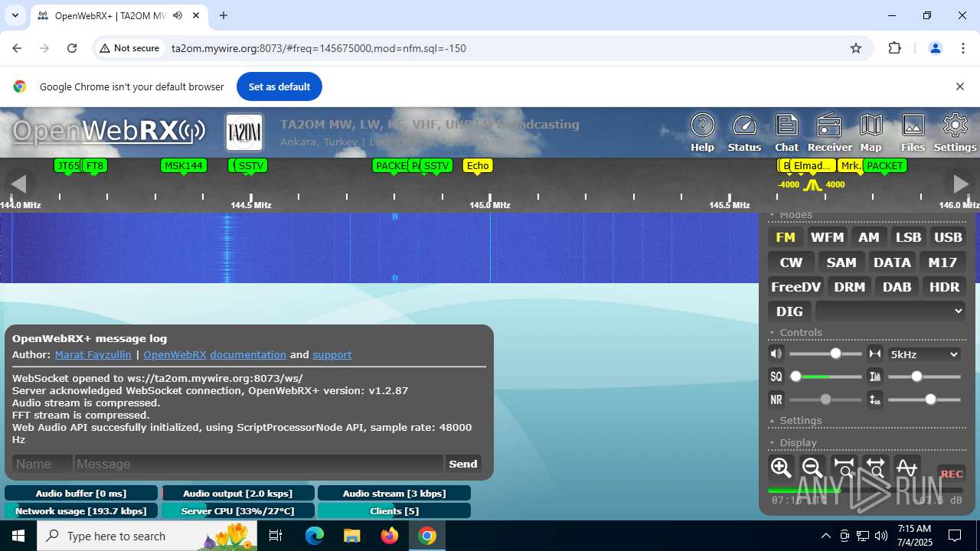Image resolution: width=980 pixels, height=551 pixels.
Task: Open the support link
Action: click(332, 354)
